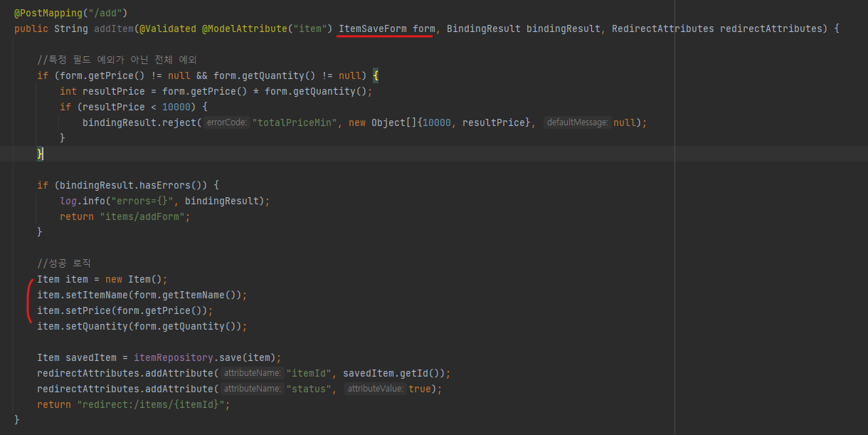
Task: Click the setQuantity method call
Action: point(97,326)
